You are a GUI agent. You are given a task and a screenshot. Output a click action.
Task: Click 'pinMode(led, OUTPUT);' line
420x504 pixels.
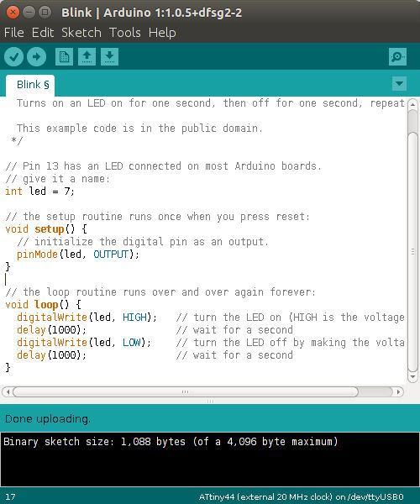(x=78, y=255)
